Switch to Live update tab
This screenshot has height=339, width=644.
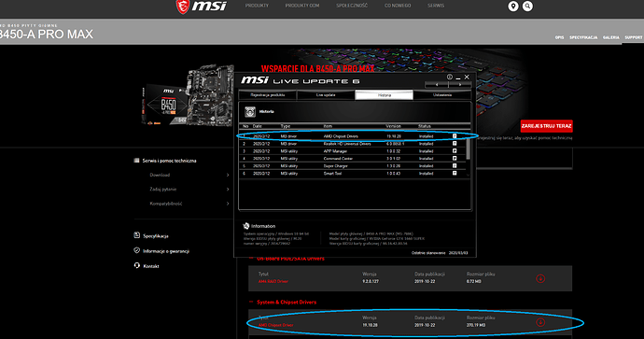pyautogui.click(x=326, y=95)
